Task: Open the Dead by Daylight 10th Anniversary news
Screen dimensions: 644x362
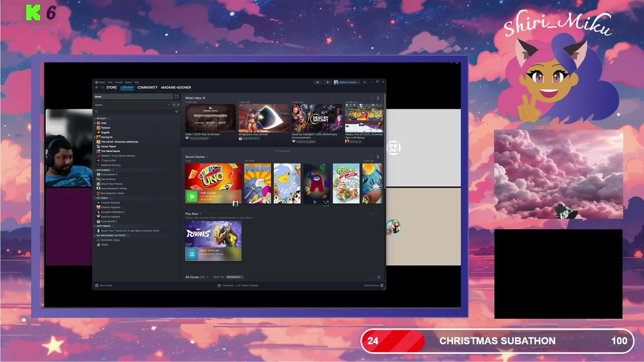Action: coord(317,118)
